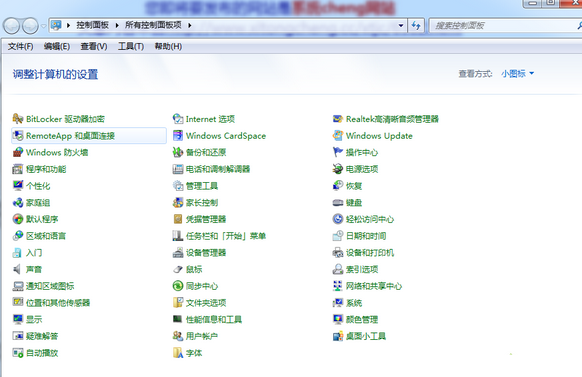Open the 个性化 icon
The width and height of the screenshot is (582, 377).
18,186
